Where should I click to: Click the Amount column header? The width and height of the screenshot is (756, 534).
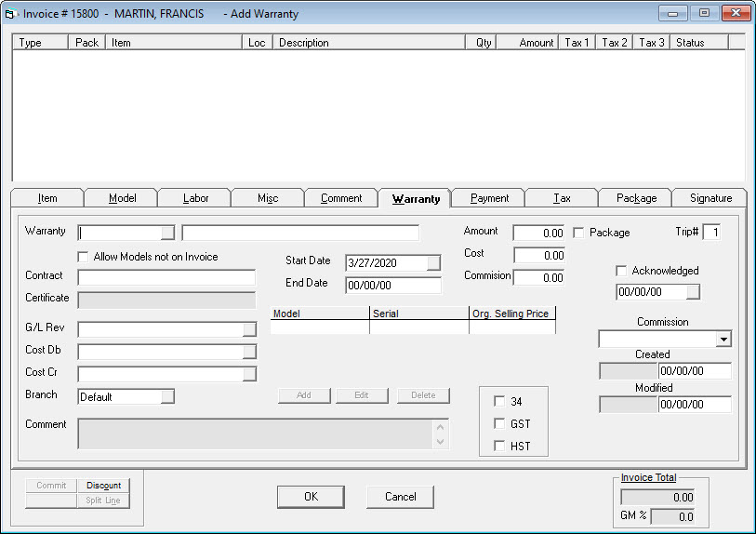pyautogui.click(x=527, y=43)
